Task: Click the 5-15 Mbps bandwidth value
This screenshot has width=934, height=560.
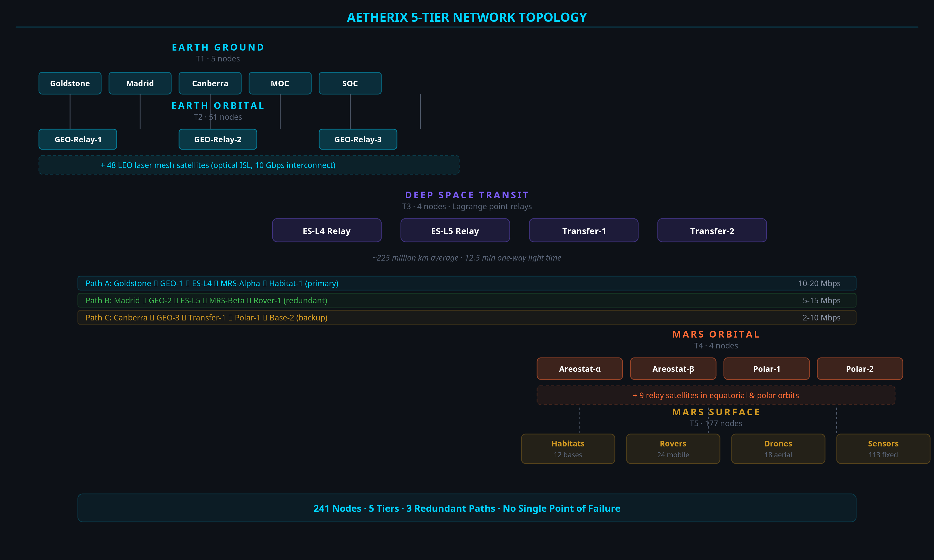Action: [821, 300]
